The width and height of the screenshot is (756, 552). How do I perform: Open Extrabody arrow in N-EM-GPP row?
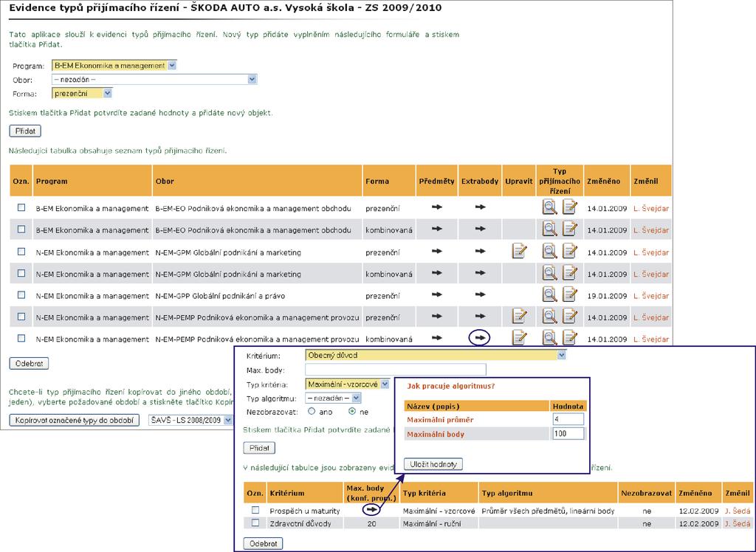point(480,294)
